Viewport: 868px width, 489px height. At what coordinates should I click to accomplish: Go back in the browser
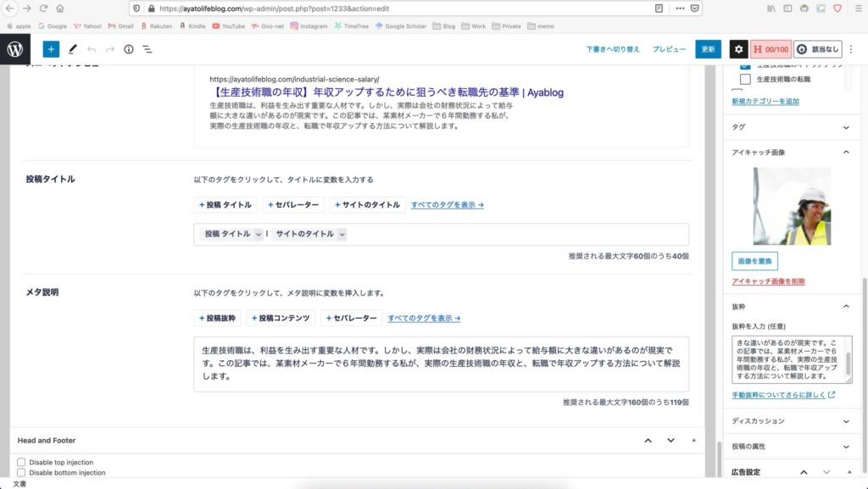pyautogui.click(x=10, y=8)
